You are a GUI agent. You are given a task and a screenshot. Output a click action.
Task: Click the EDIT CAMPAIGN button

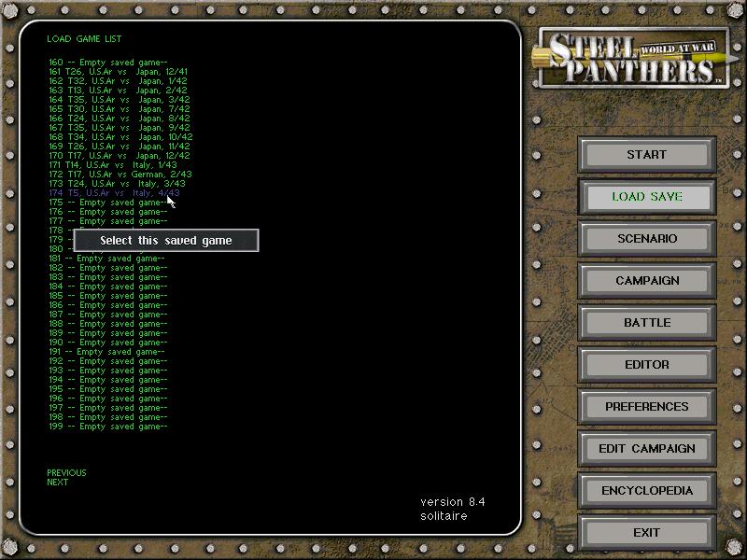[x=647, y=448]
